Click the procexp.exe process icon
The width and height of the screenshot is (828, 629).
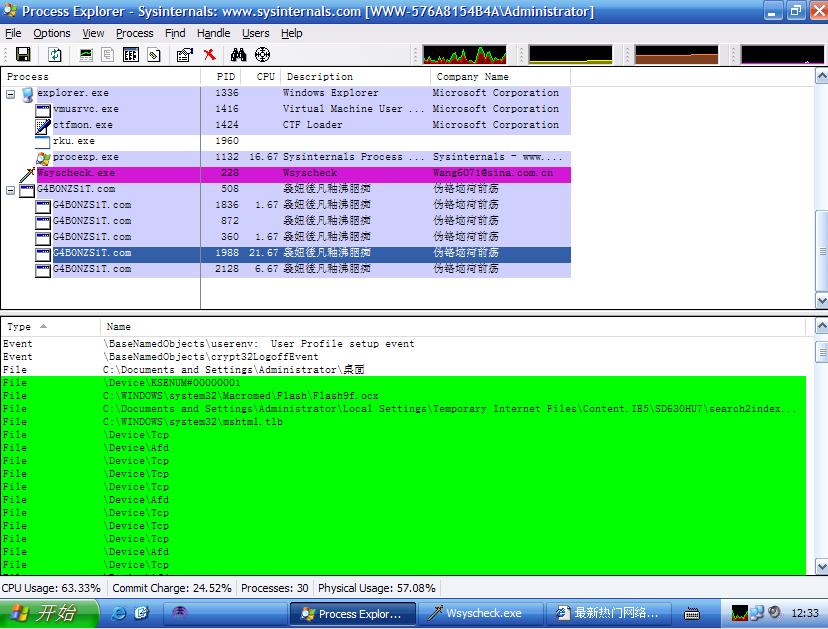43,157
